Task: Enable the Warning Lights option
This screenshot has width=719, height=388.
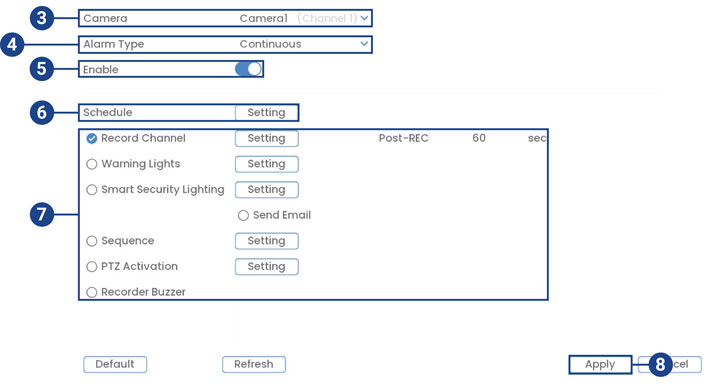Action: point(92,164)
